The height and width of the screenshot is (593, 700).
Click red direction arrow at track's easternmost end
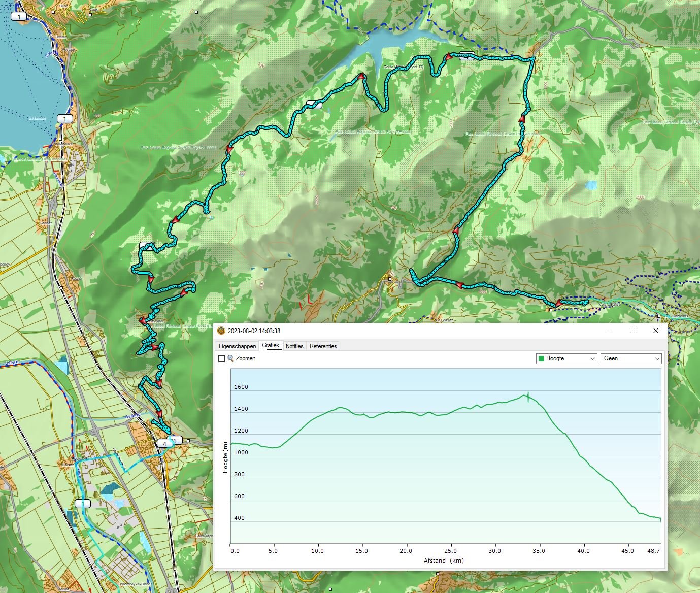pyautogui.click(x=558, y=303)
